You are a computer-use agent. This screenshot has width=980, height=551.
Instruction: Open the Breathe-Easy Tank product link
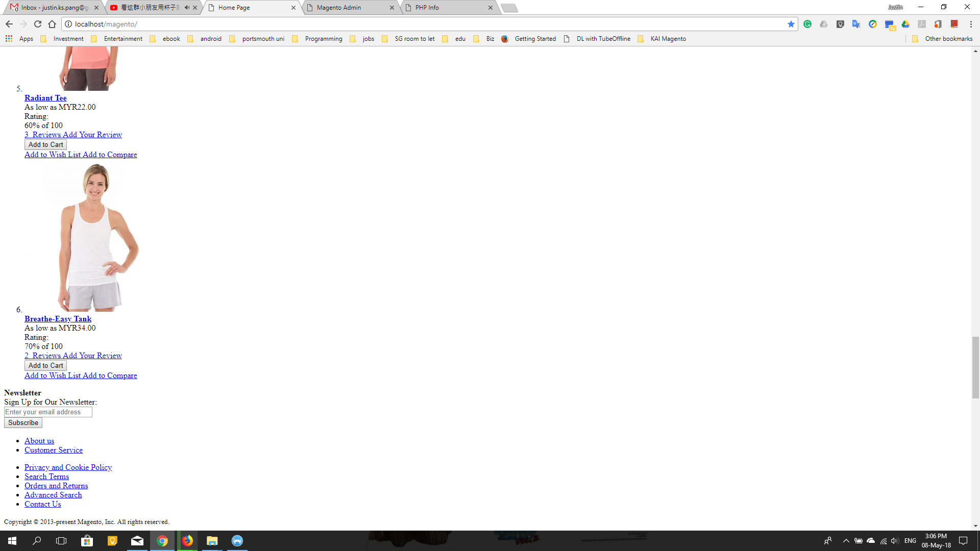[x=58, y=319]
